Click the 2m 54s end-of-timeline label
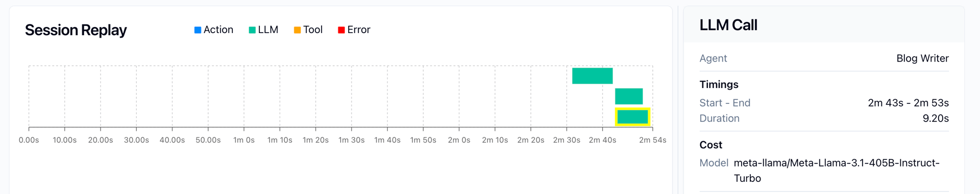The height and width of the screenshot is (194, 980). [652, 140]
